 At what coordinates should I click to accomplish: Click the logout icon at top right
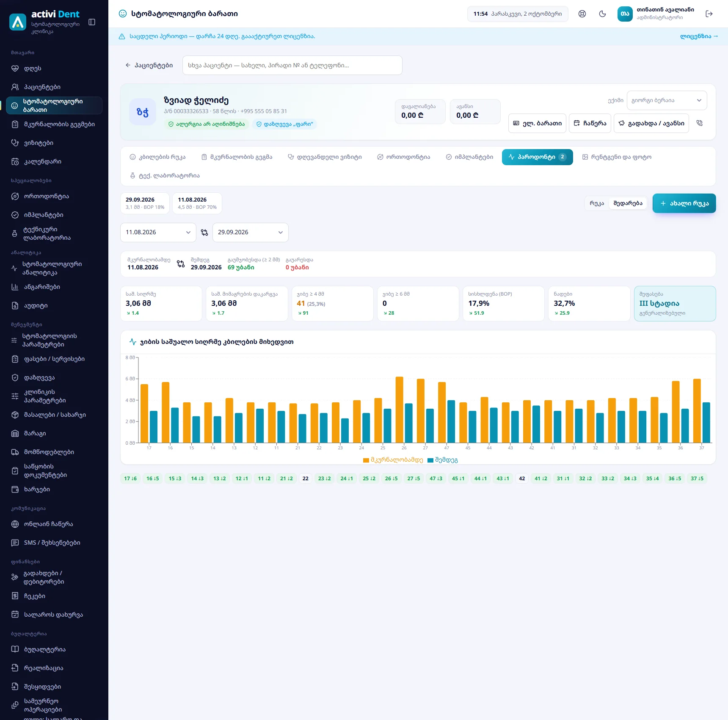pyautogui.click(x=709, y=14)
